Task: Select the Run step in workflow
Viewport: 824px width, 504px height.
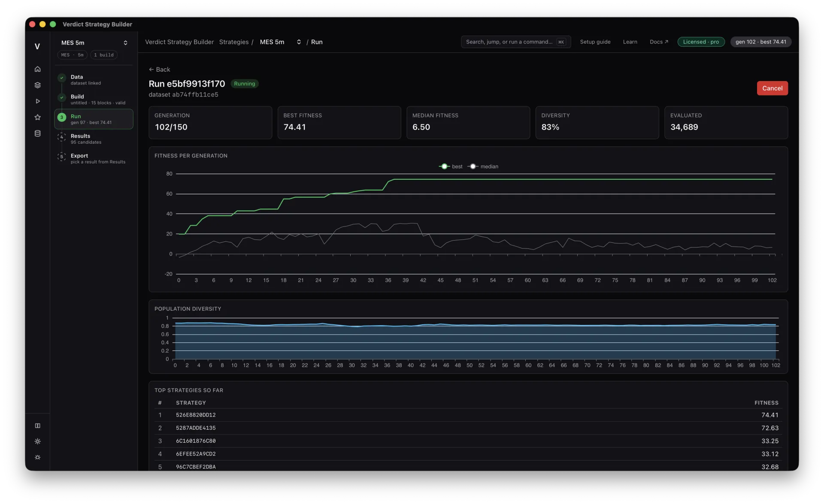Action: pos(94,119)
